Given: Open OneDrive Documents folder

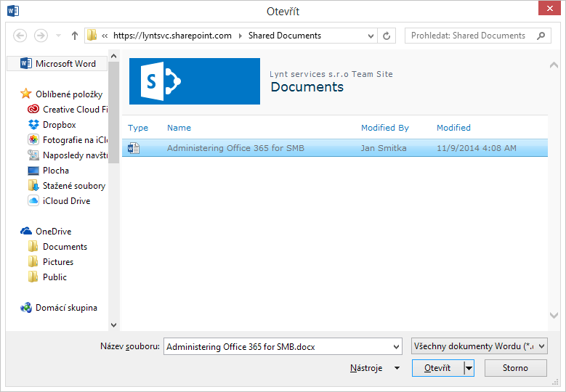Looking at the screenshot, I should (65, 247).
